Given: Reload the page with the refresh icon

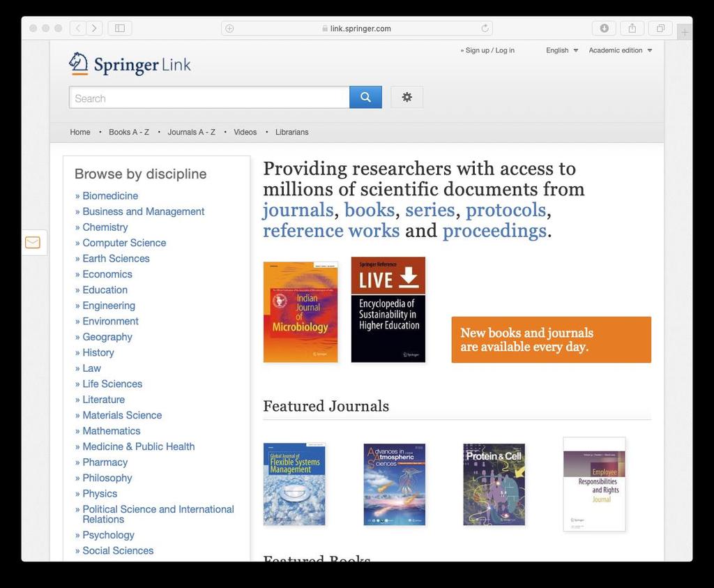Looking at the screenshot, I should coord(485,28).
